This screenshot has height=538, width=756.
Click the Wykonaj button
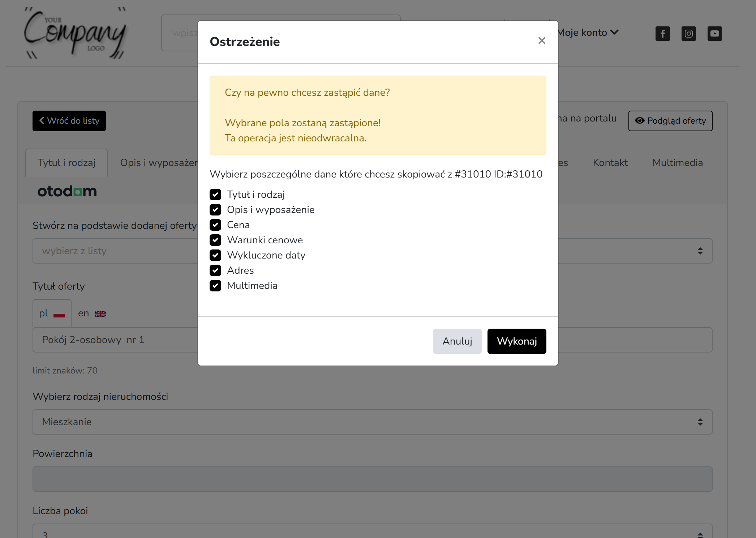coord(517,341)
